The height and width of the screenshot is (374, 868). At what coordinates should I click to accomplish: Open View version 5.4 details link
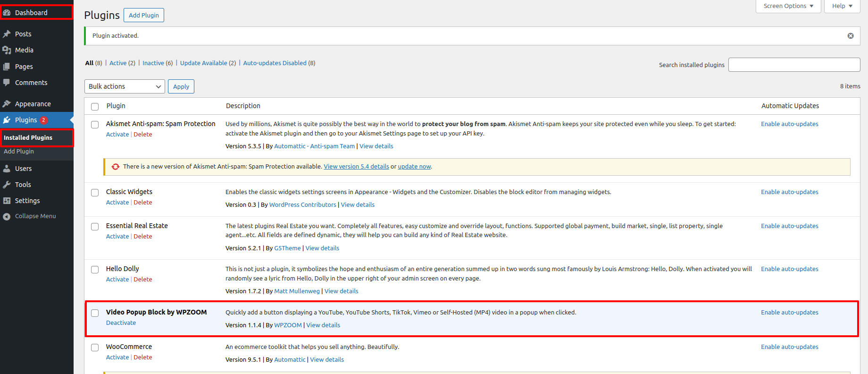(x=356, y=167)
